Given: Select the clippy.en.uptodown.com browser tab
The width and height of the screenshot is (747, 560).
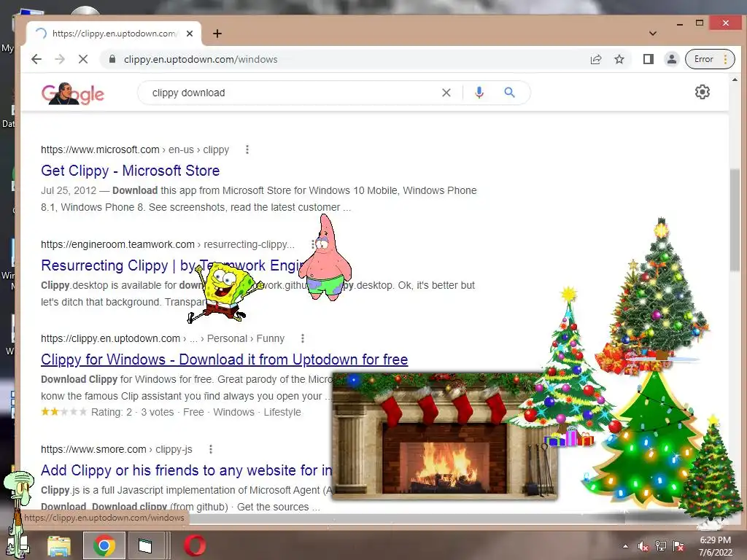Looking at the screenshot, I should [x=114, y=34].
